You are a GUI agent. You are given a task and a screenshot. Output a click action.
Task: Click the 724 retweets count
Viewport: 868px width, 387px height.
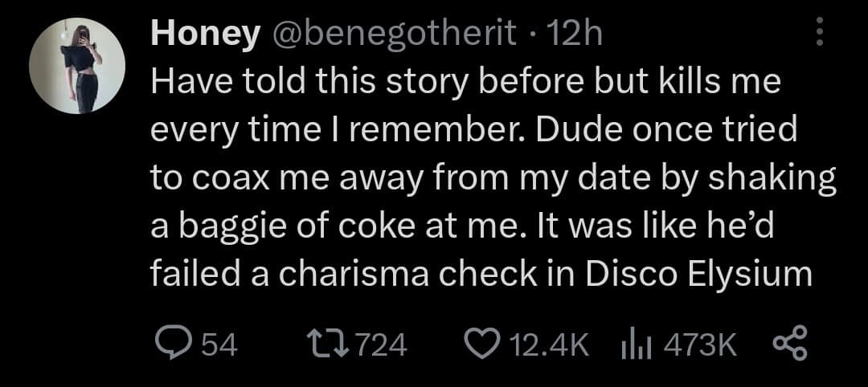click(379, 345)
